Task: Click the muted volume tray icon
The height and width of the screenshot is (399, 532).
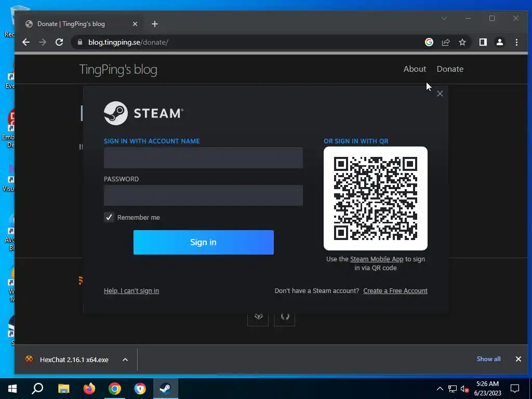Action: pos(464,389)
